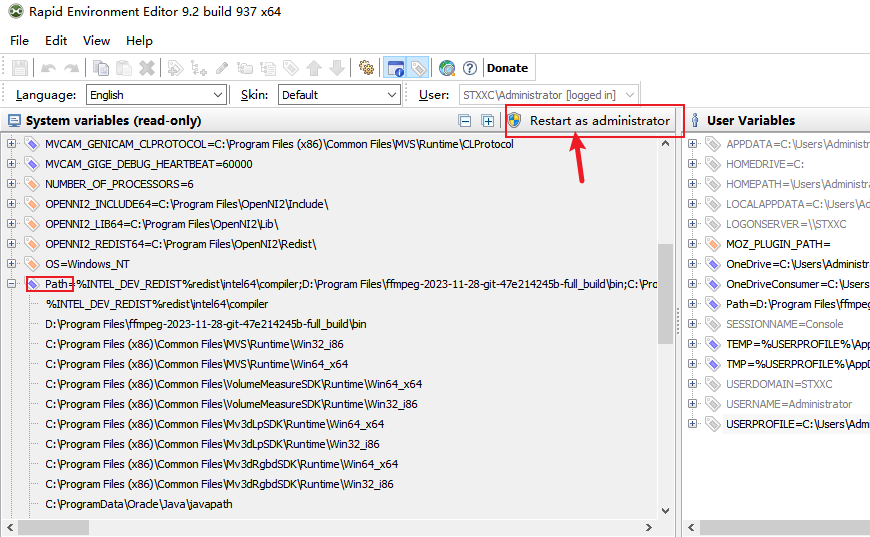Click the tree list icon left of tag icon
This screenshot has width=870, height=537.
tap(268, 68)
